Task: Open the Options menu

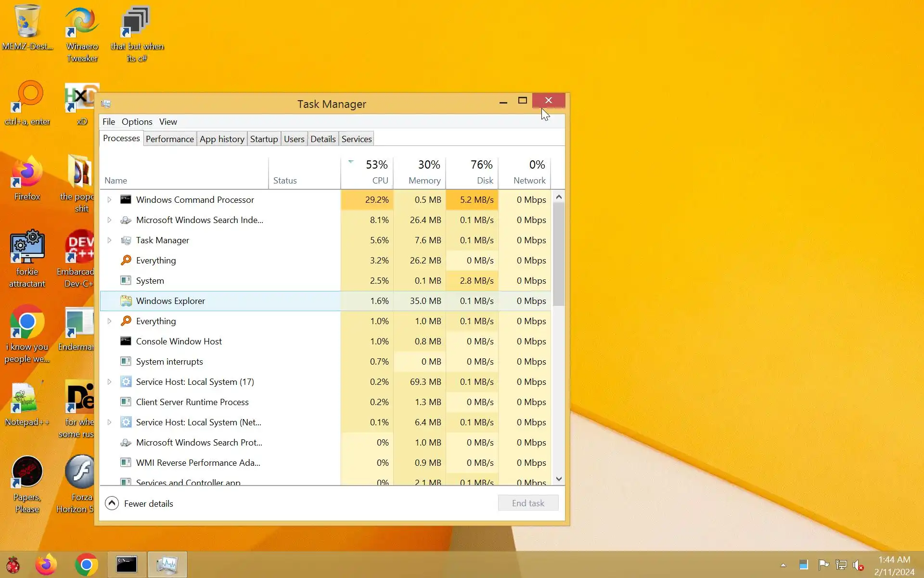Action: point(137,122)
